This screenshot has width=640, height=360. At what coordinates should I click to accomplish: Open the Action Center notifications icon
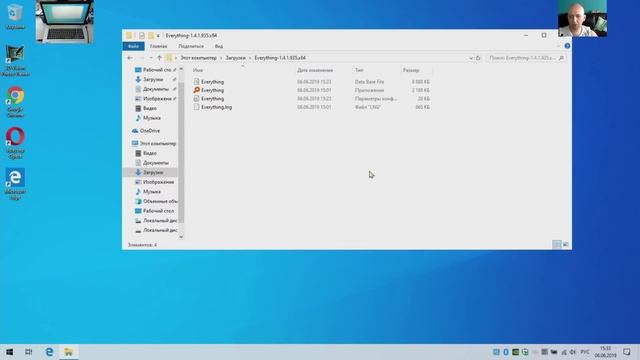coord(627,352)
